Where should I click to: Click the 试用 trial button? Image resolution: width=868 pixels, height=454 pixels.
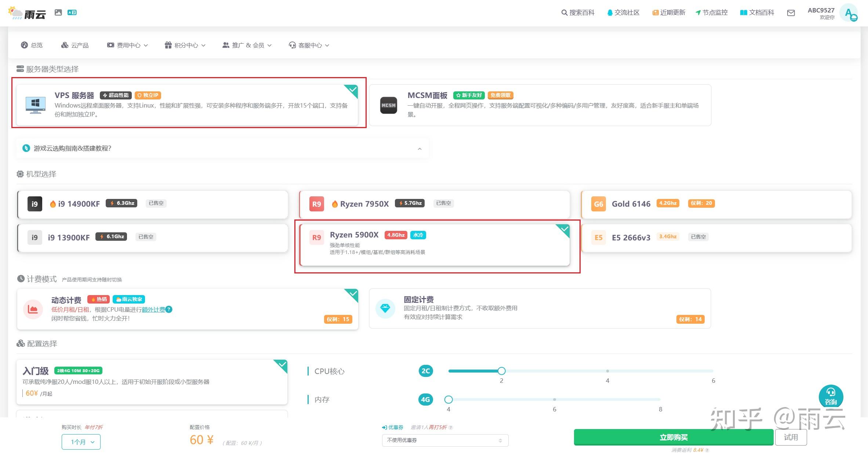point(791,437)
